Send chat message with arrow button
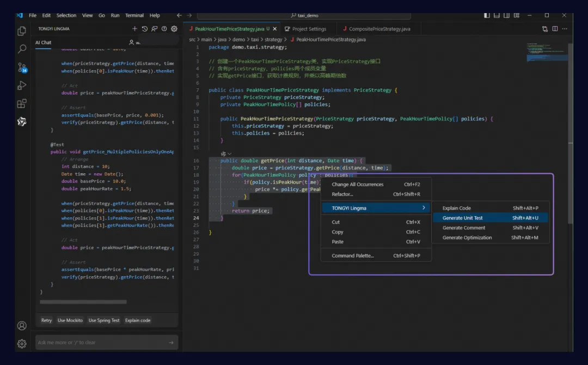Viewport: 588px width, 365px height. pos(171,343)
